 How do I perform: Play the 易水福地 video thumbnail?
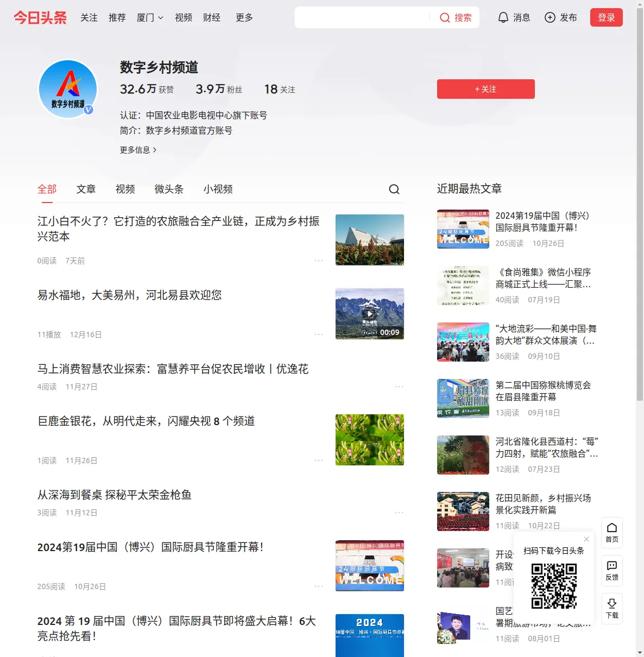370,314
